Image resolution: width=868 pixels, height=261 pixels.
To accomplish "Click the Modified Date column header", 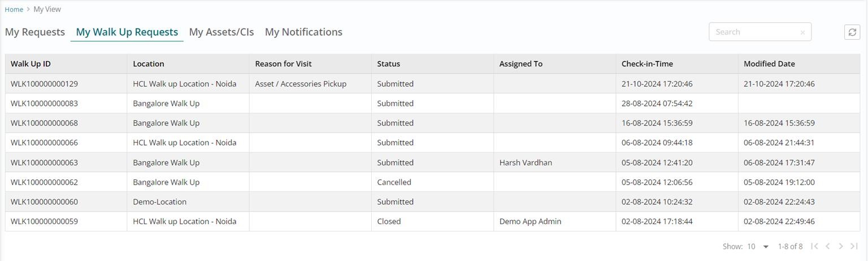I will [x=769, y=64].
